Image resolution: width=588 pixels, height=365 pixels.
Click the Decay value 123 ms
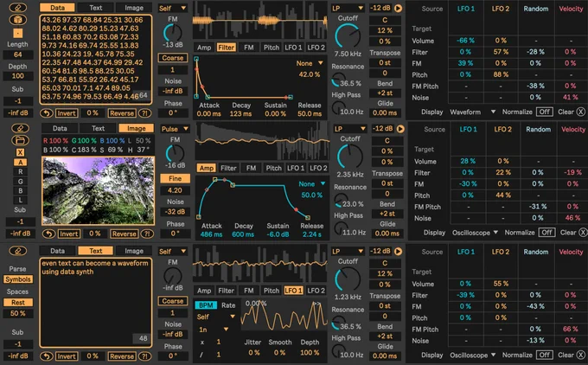click(240, 113)
